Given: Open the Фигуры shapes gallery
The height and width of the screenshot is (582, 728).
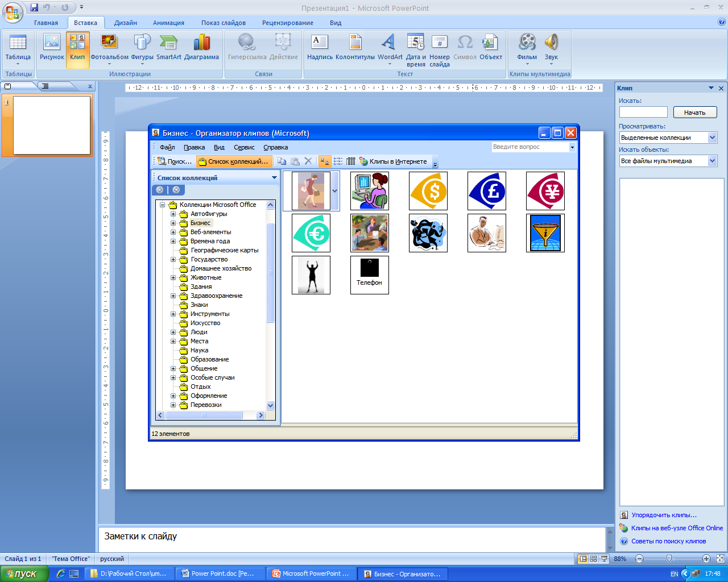Looking at the screenshot, I should pos(142,49).
